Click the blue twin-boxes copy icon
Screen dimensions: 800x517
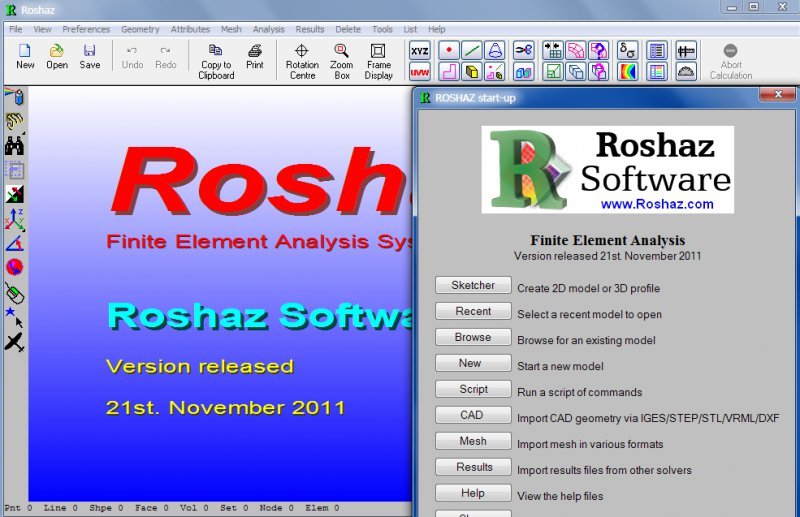coord(523,72)
